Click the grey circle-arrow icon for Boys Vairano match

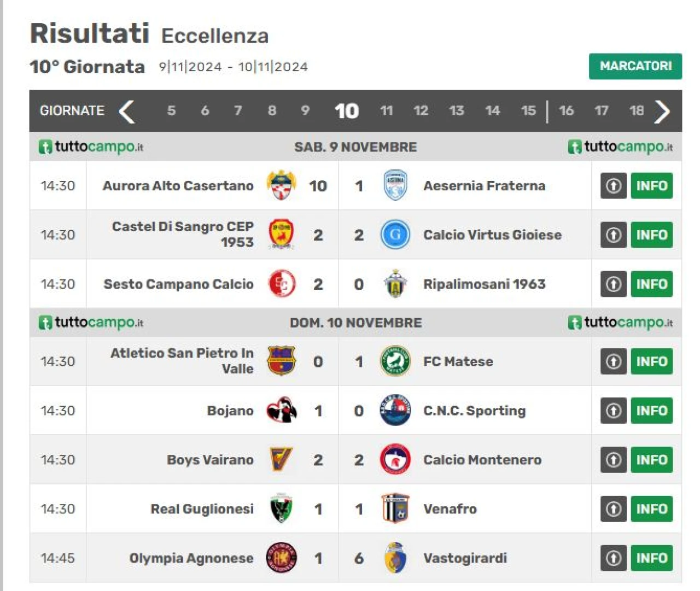tap(614, 460)
